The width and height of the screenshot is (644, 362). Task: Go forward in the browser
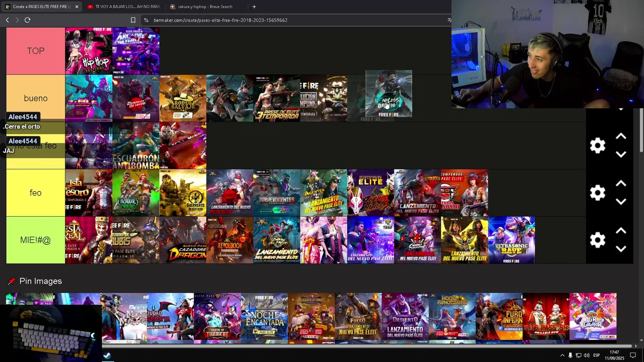[17, 20]
